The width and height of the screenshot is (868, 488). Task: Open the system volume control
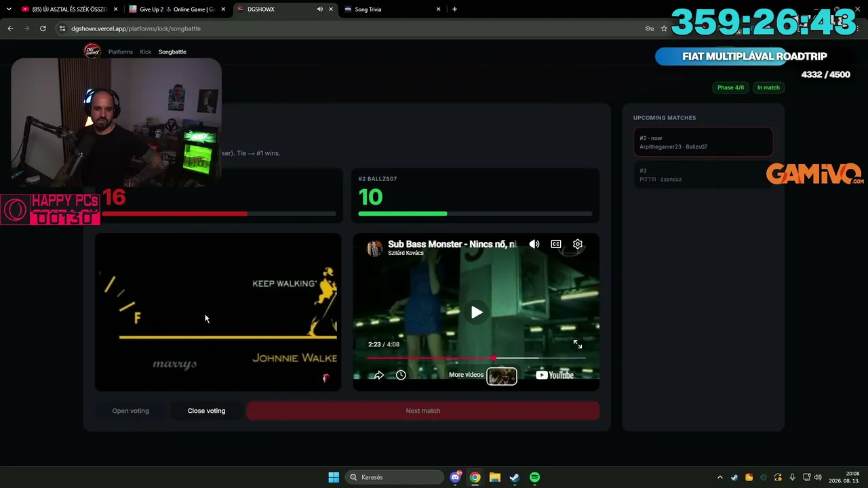click(818, 477)
